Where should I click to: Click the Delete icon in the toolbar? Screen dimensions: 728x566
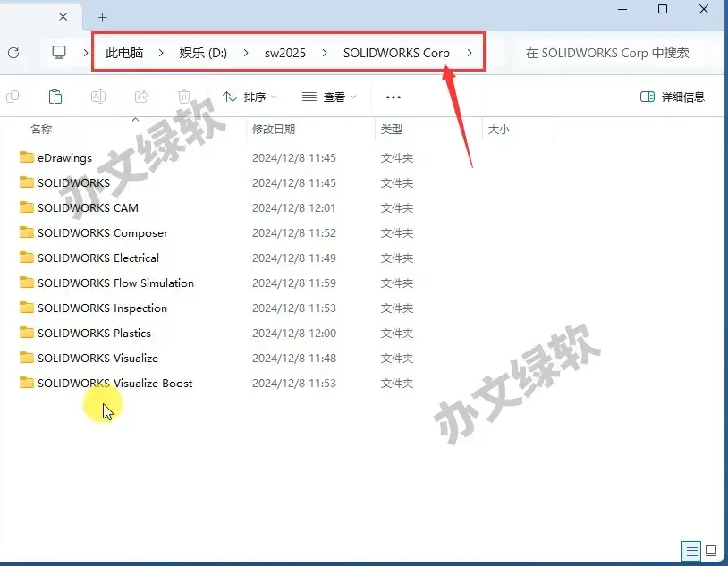pyautogui.click(x=184, y=97)
